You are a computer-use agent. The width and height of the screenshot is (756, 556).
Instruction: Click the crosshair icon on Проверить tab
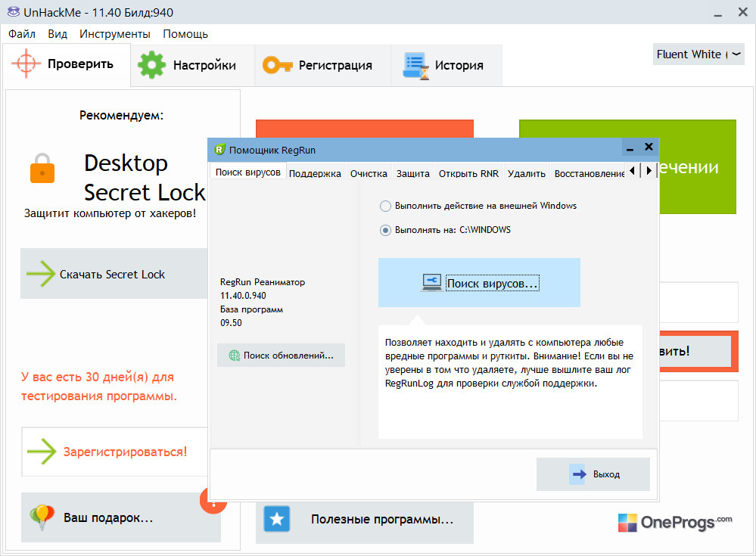[26, 64]
